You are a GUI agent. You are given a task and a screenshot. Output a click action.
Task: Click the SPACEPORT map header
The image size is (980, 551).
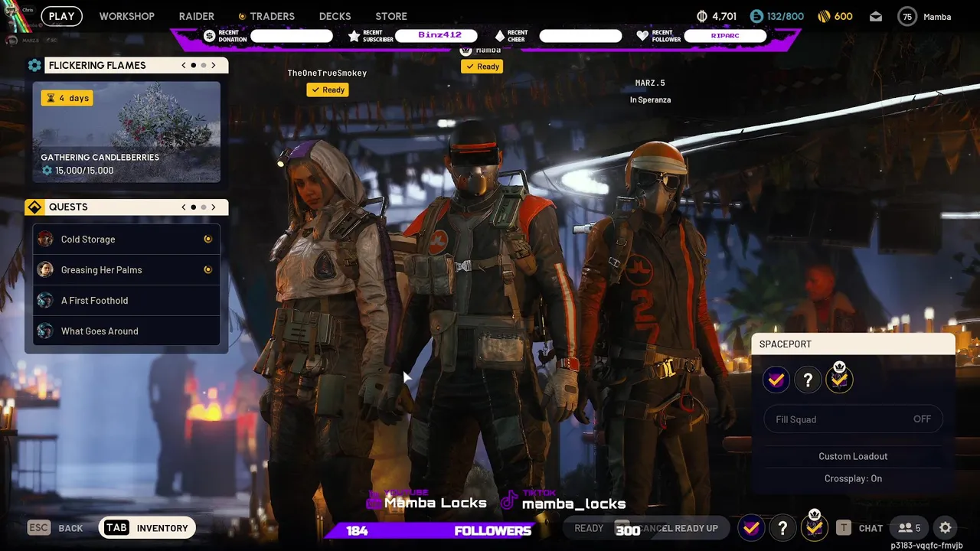click(x=853, y=344)
